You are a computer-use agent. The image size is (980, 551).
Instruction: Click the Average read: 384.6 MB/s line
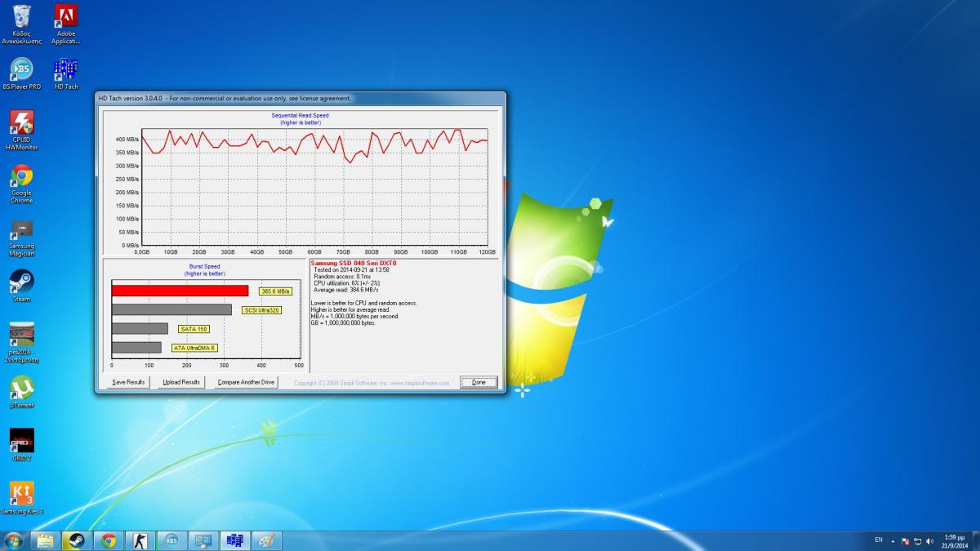click(346, 290)
